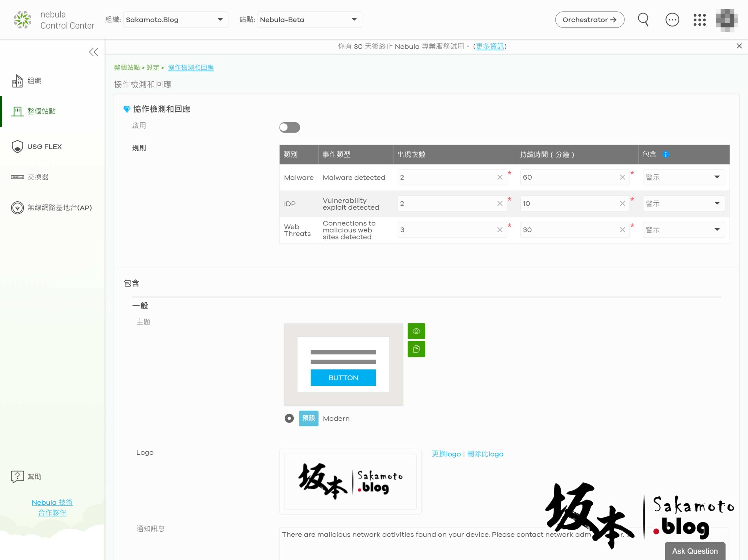Click the info icon beside 包含 header

tap(666, 154)
